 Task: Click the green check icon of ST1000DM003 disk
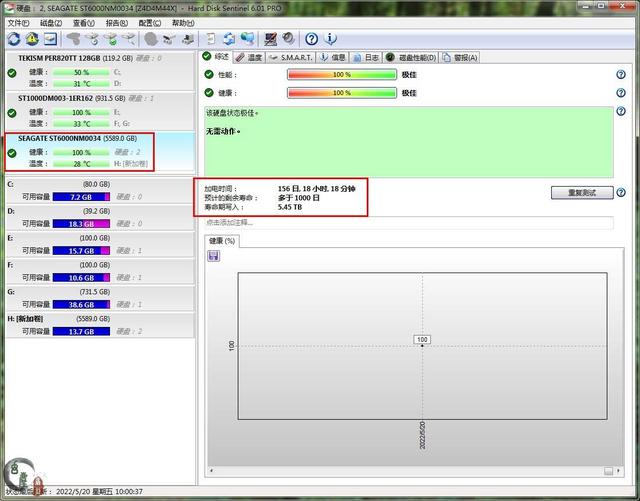tap(12, 113)
